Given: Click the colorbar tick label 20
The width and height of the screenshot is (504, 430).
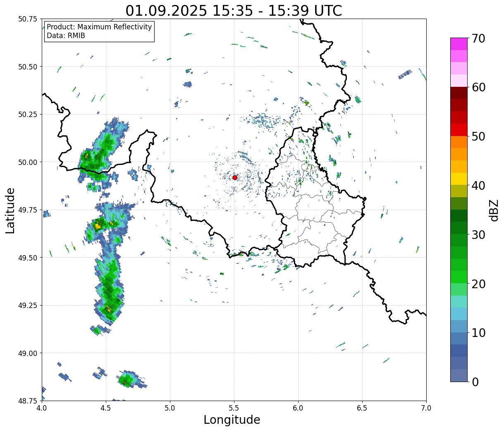Looking at the screenshot, I should (478, 284).
